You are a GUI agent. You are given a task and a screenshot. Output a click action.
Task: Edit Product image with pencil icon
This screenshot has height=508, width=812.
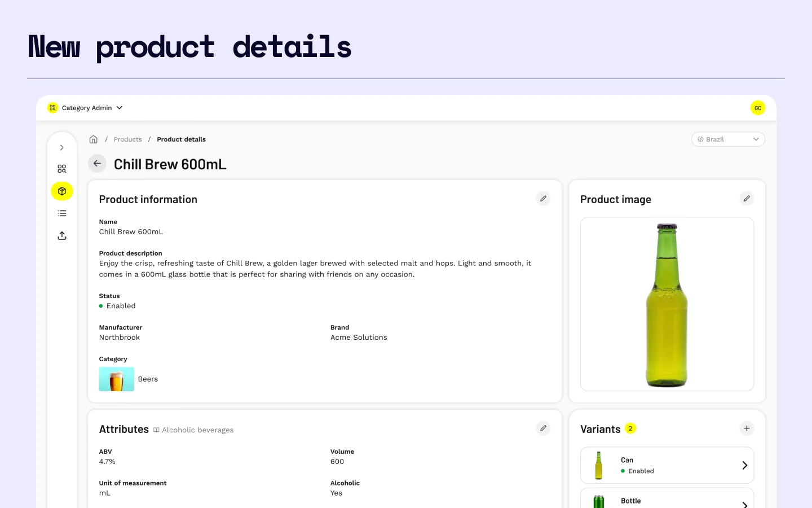coord(747,199)
